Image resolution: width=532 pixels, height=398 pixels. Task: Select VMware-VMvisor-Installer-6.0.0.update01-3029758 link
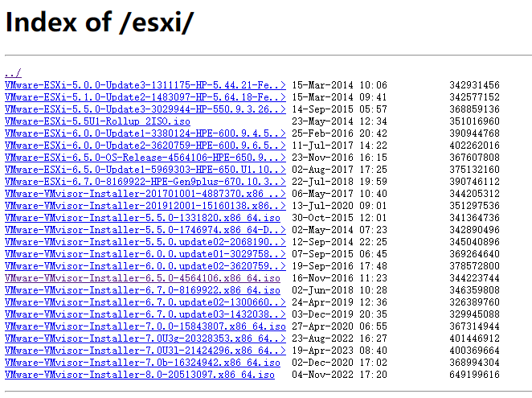(x=145, y=253)
